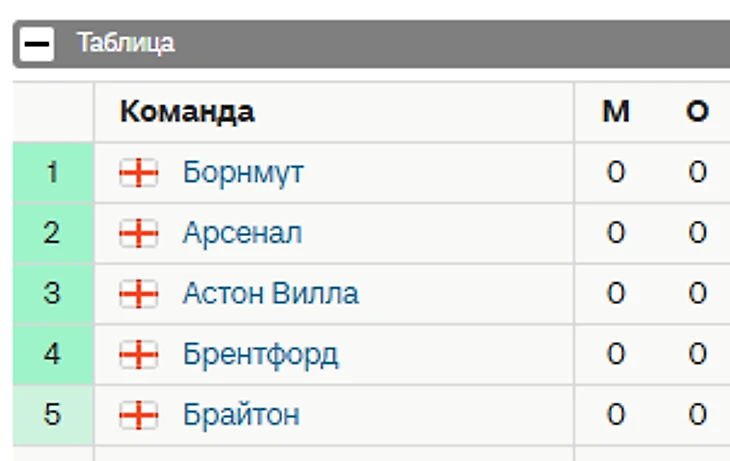Open the Борнмут team link
This screenshot has width=730, height=461.
point(243,173)
